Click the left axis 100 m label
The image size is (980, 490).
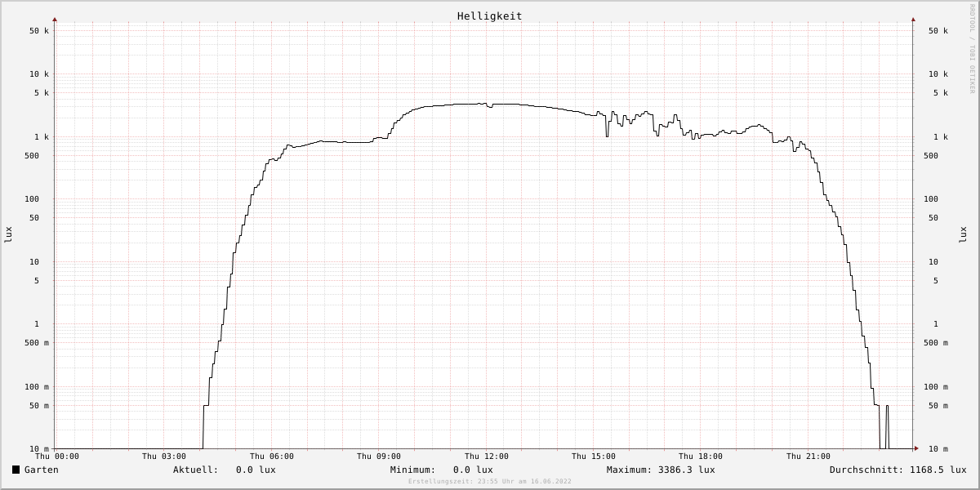click(x=37, y=387)
